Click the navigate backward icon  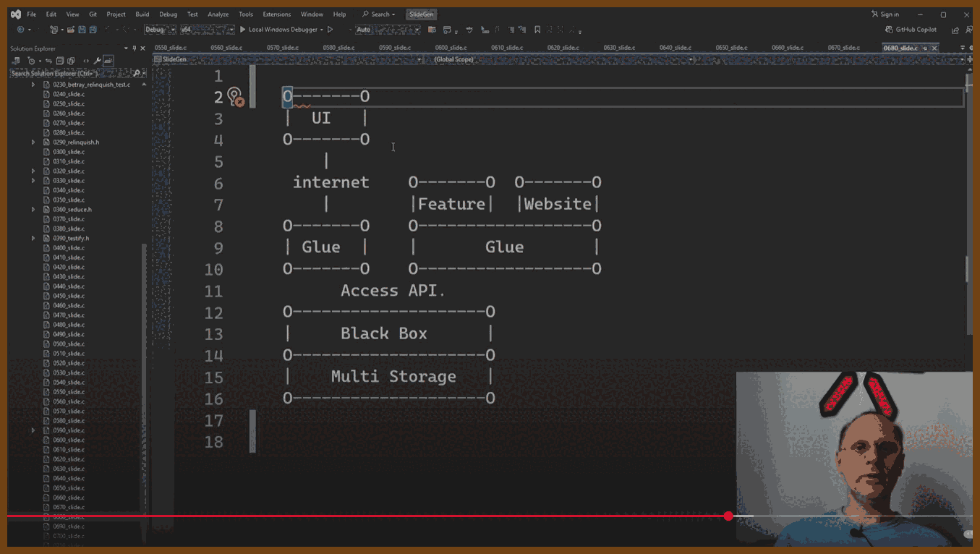click(20, 30)
